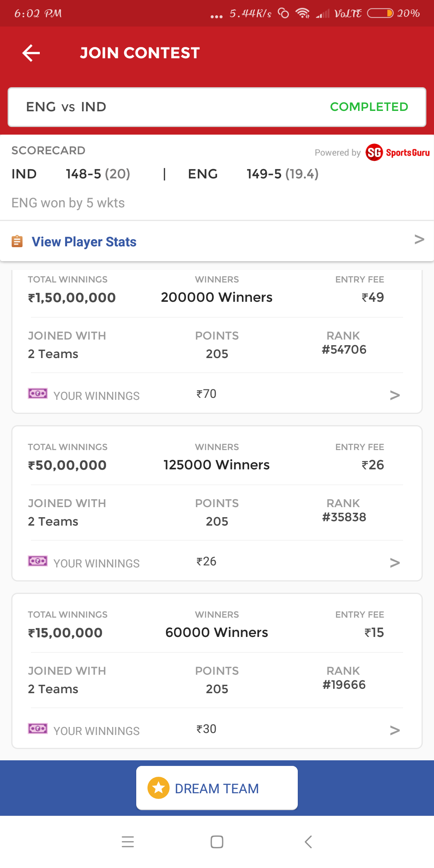This screenshot has width=434, height=868.
Task: Tap the money icon in ₹26 winnings row
Action: pos(38,561)
